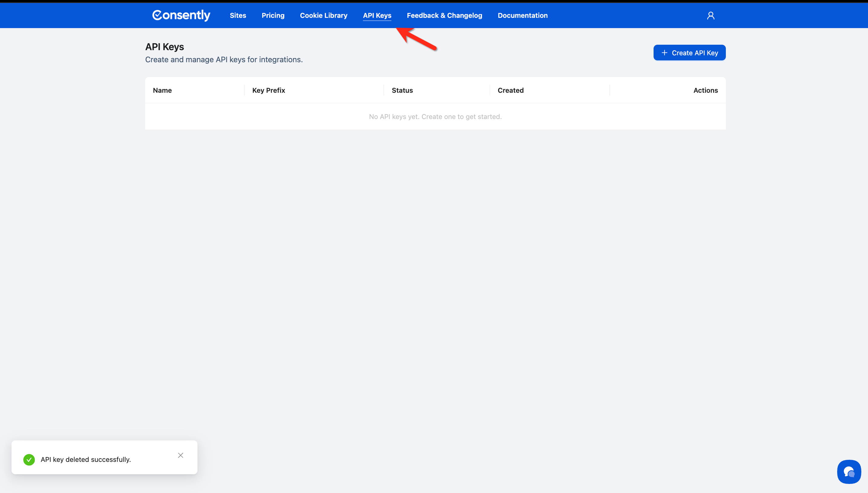Click the green success checkmark icon
868x493 pixels.
(29, 459)
